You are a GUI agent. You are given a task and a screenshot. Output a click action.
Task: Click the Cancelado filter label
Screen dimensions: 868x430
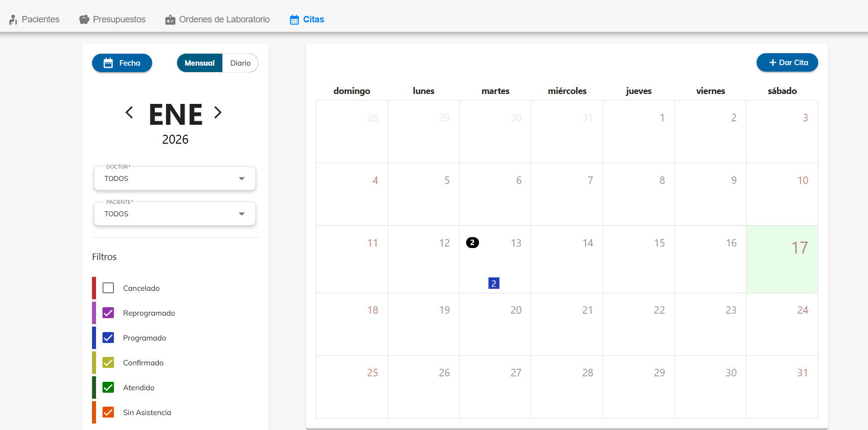(141, 288)
